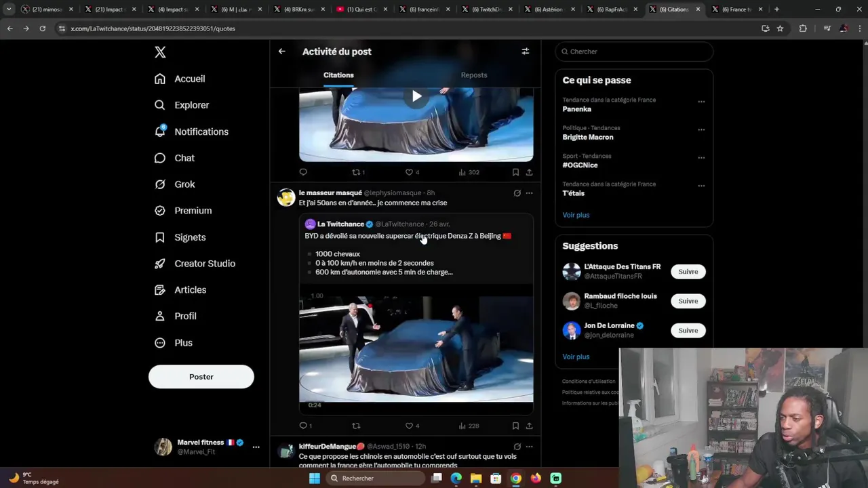
Task: Open Signets bookmarks page
Action: 180,237
